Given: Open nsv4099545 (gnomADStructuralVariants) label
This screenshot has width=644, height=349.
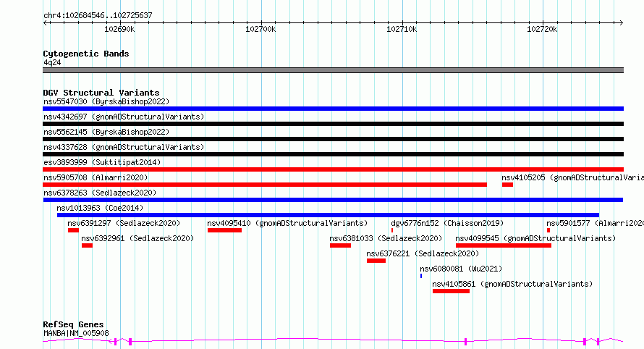Looking at the screenshot, I should (x=535, y=238).
